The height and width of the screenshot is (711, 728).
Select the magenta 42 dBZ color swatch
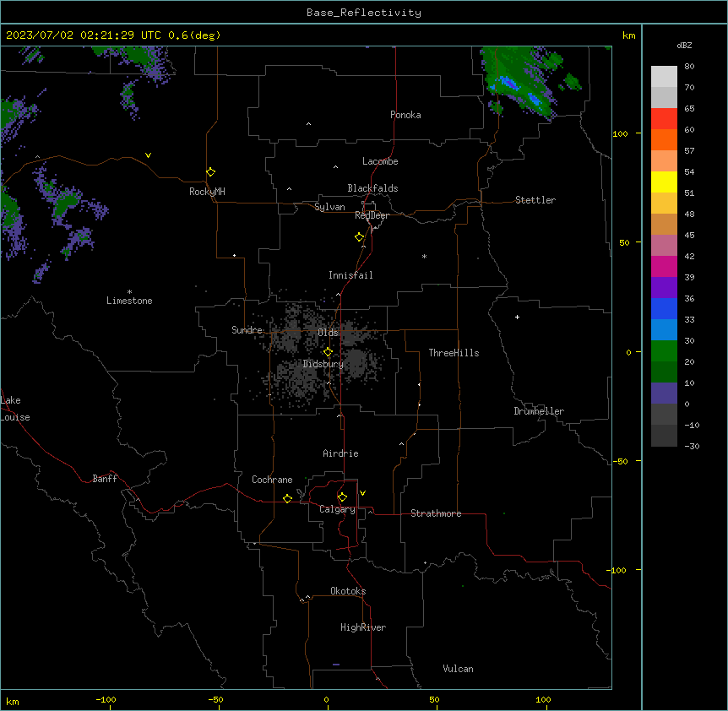point(664,266)
